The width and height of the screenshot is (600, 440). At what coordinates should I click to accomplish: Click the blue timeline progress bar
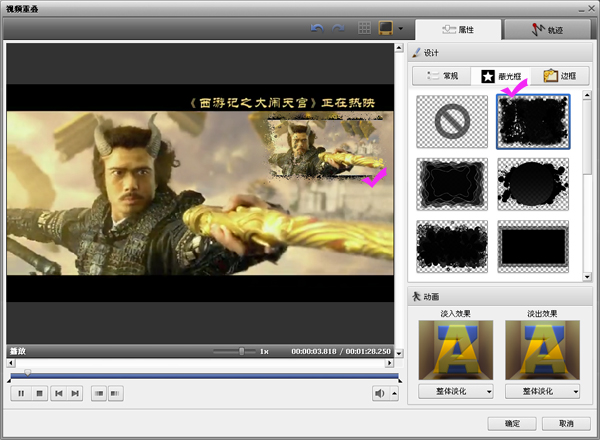click(205, 376)
